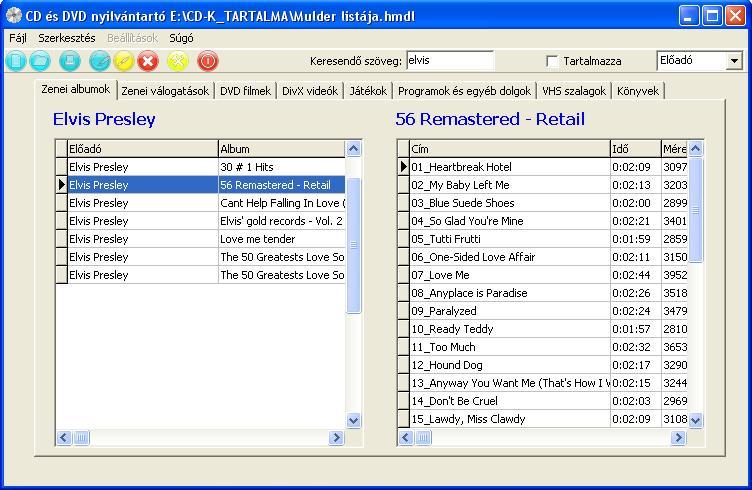Select the Zenei albumok tab

coord(76,89)
